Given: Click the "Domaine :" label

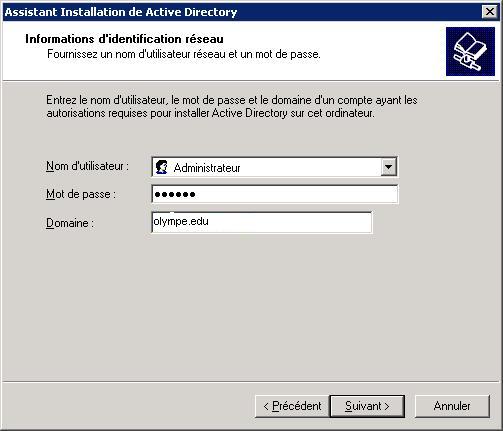Looking at the screenshot, I should click(x=70, y=223).
